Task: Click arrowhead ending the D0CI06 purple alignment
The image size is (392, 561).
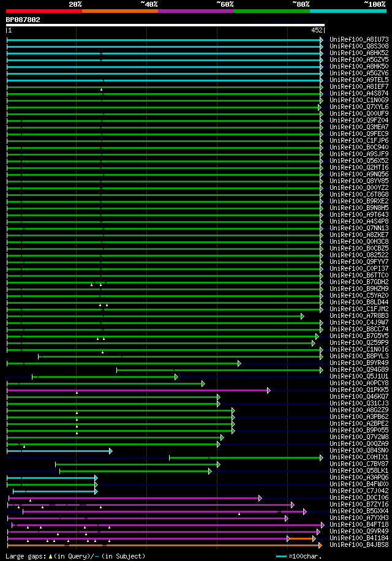Action: tap(260, 498)
